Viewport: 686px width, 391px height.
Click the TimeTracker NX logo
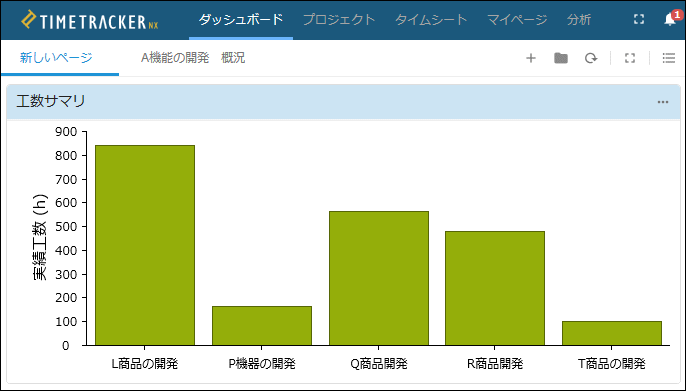pyautogui.click(x=90, y=21)
